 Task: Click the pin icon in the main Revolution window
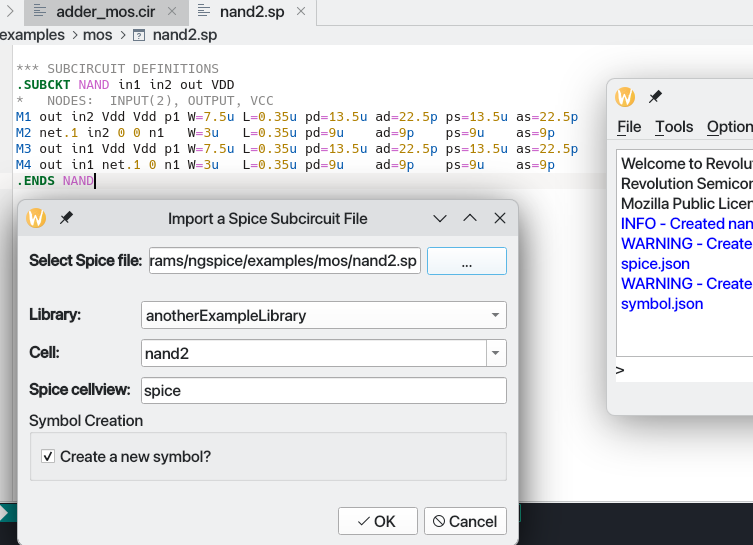[656, 97]
